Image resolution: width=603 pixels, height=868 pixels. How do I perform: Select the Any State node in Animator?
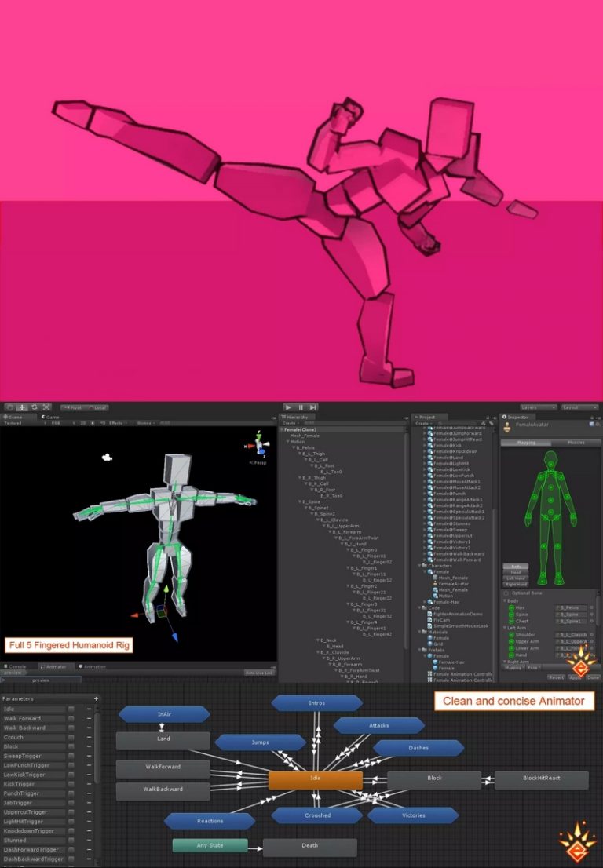[210, 845]
